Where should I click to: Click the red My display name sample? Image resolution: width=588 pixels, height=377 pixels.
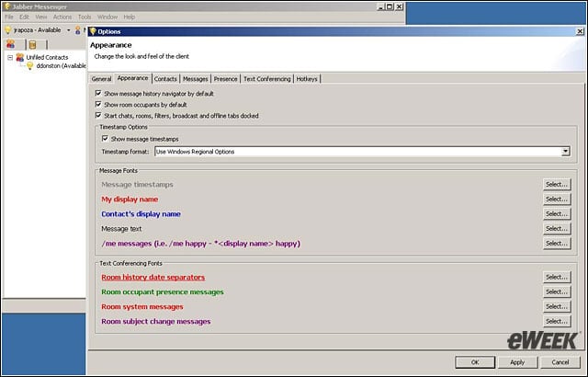click(130, 200)
